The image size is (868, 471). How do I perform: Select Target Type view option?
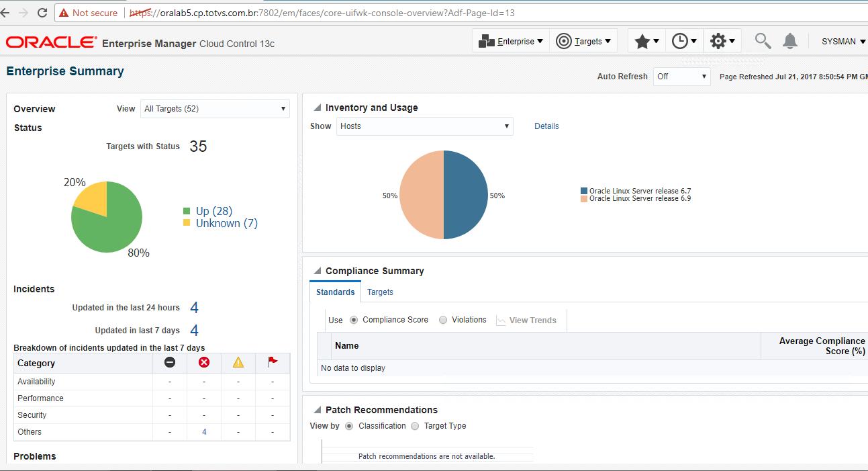point(414,426)
